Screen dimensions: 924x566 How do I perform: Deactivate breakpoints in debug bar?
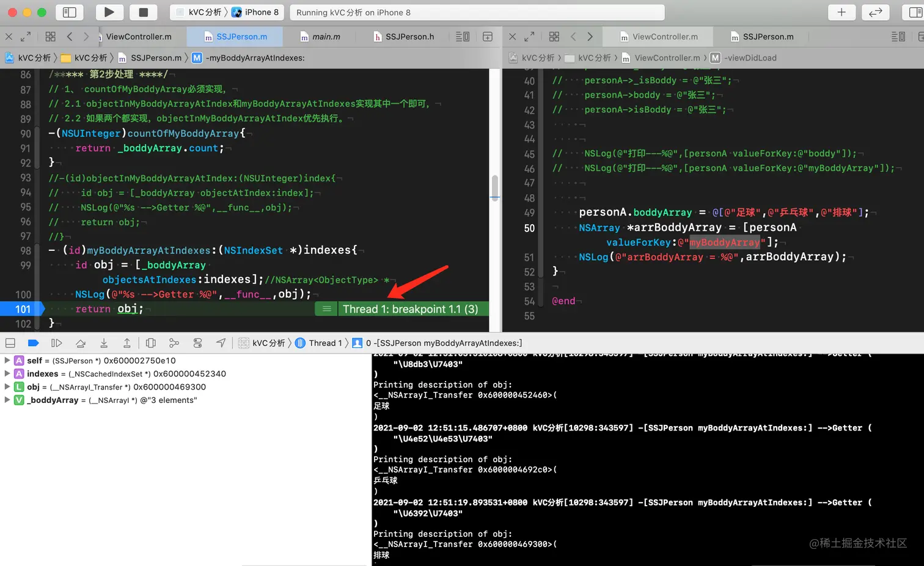point(34,343)
